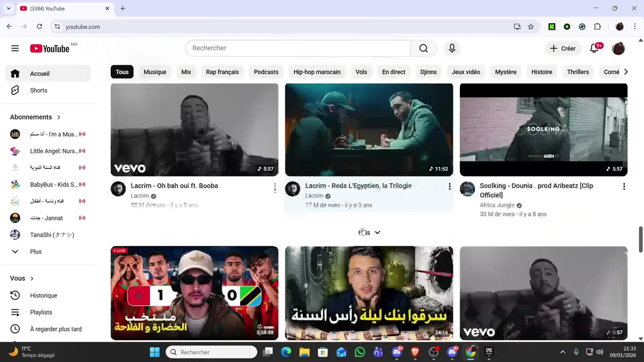This screenshot has height=362, width=644.
Task: Reload the page
Action: pos(39,27)
